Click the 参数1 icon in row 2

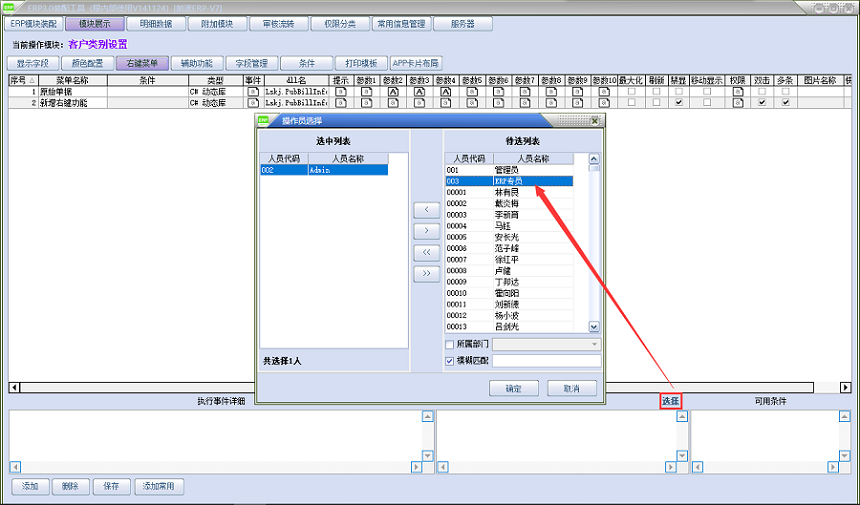coord(366,102)
